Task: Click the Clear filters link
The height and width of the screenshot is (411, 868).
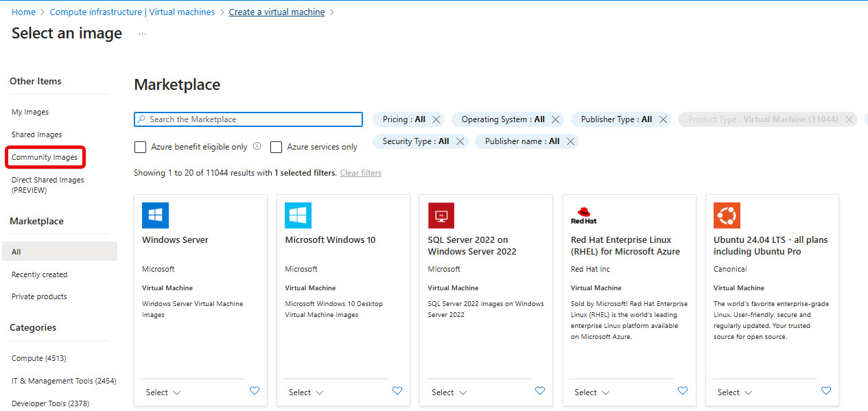Action: pyautogui.click(x=361, y=173)
